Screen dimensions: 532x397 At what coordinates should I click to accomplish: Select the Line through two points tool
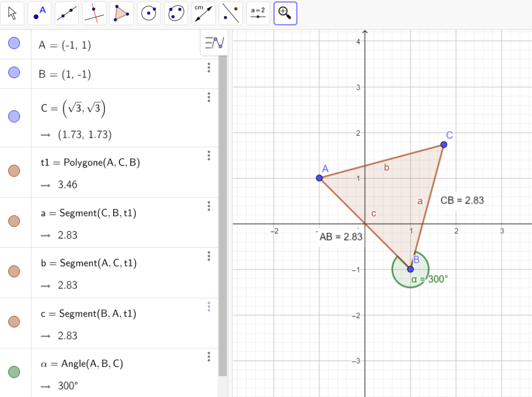66,13
